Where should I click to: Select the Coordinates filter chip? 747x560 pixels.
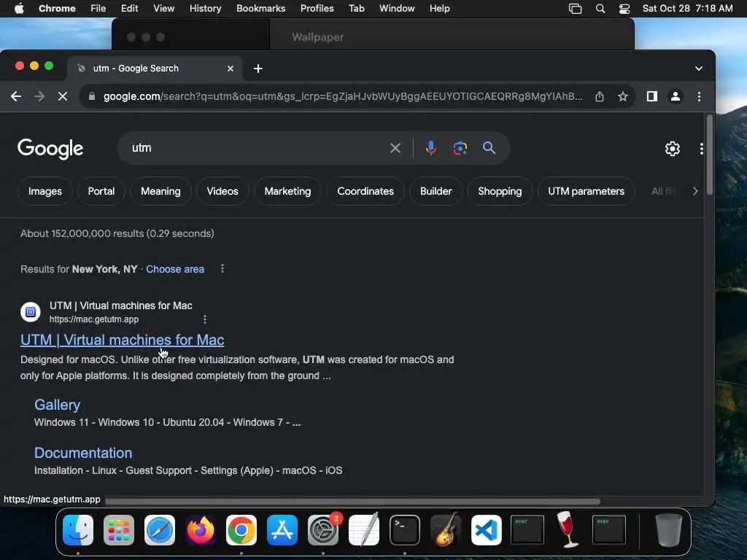click(365, 192)
